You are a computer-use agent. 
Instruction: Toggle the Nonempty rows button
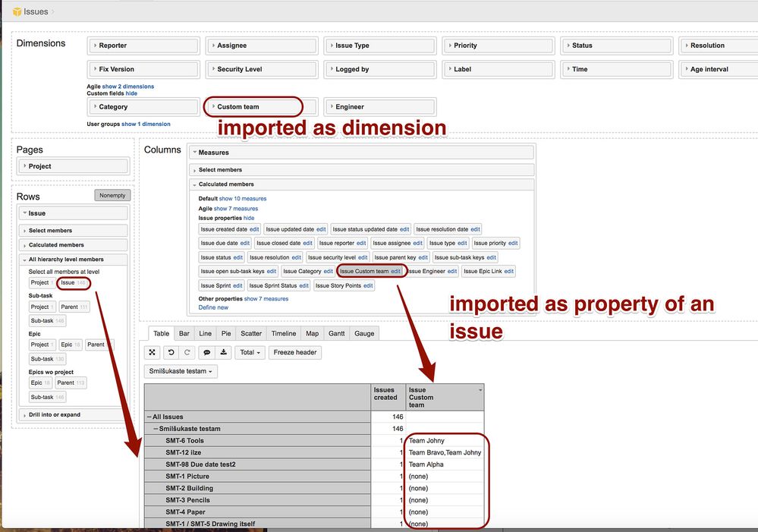112,195
